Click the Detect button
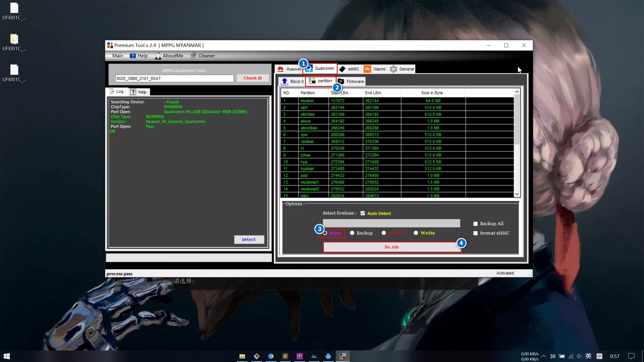The width and height of the screenshot is (644, 362). (x=249, y=240)
